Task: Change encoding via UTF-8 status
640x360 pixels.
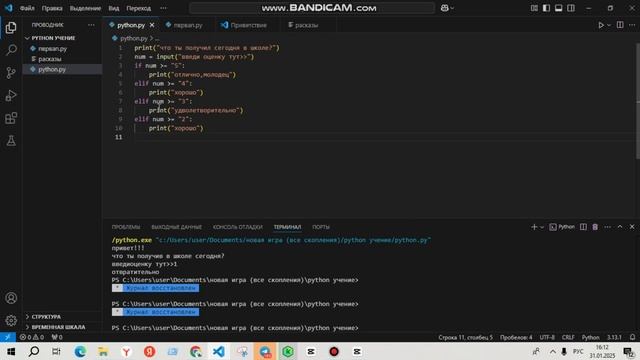Action: pos(547,338)
